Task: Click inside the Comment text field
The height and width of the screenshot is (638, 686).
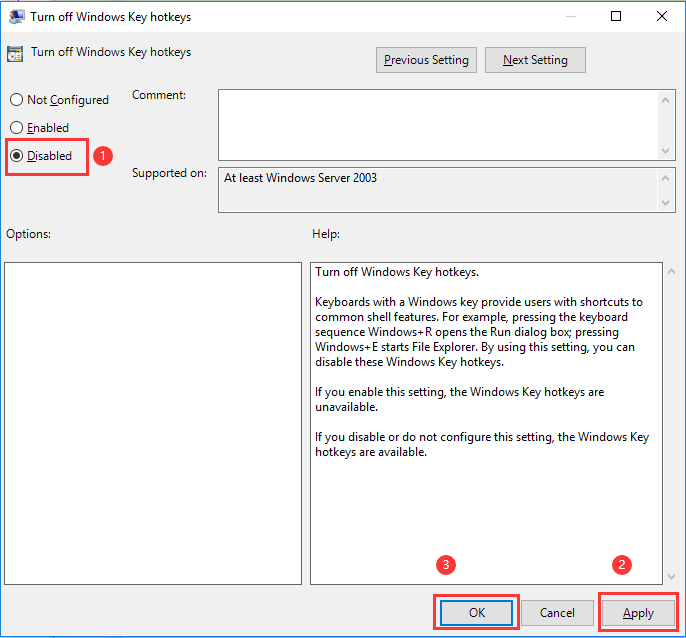Action: click(x=437, y=123)
